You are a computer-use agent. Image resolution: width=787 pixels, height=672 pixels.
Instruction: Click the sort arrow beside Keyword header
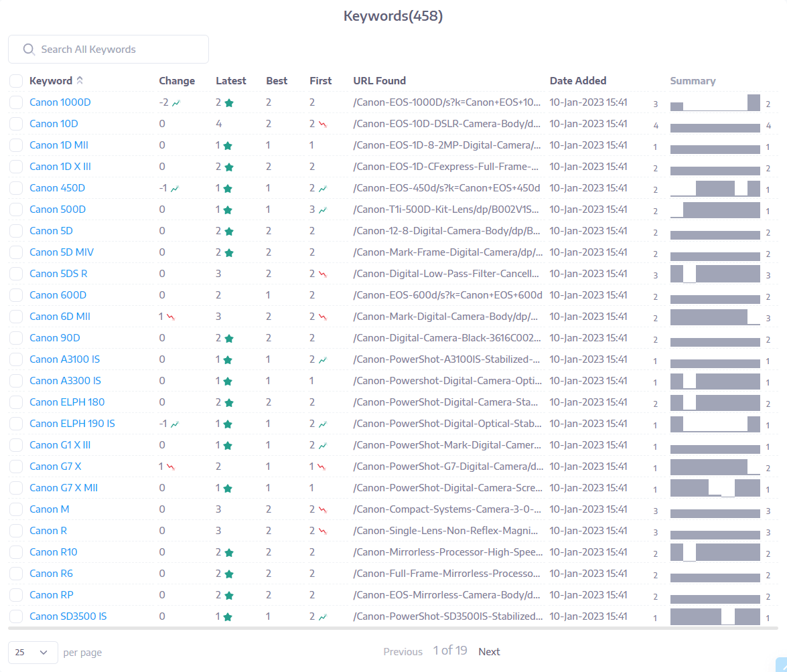80,80
